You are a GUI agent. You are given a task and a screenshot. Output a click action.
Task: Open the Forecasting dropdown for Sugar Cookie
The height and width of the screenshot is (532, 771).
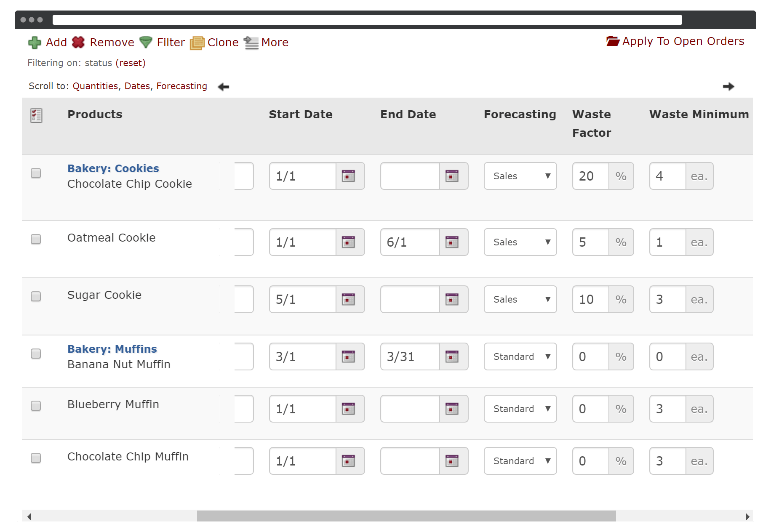coord(520,299)
